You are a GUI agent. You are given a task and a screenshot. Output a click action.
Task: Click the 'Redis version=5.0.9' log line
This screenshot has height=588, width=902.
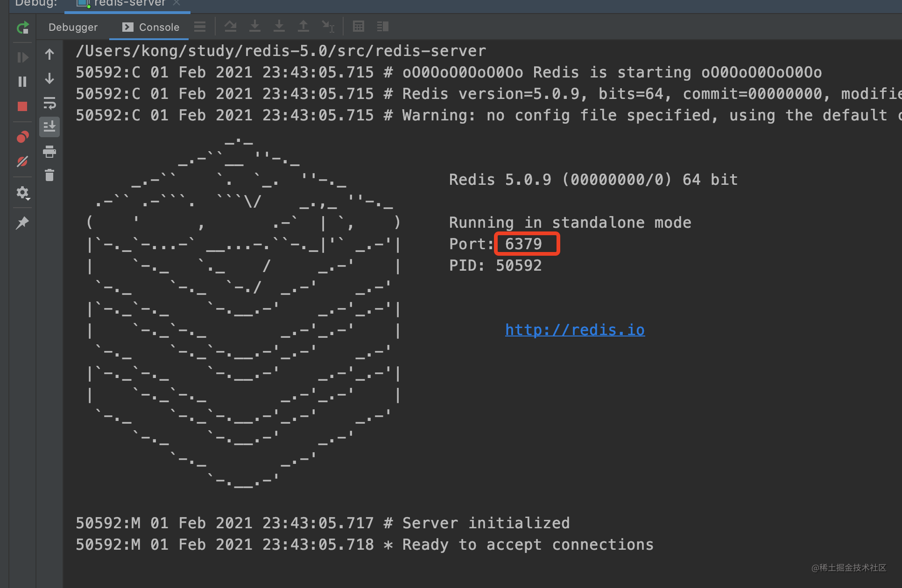tap(489, 94)
